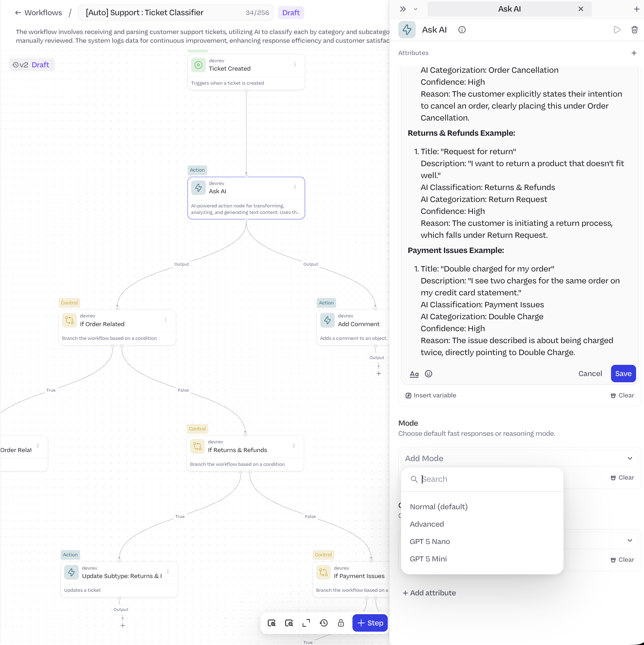Select the If Returns & Refunds branch icon

[x=197, y=446]
